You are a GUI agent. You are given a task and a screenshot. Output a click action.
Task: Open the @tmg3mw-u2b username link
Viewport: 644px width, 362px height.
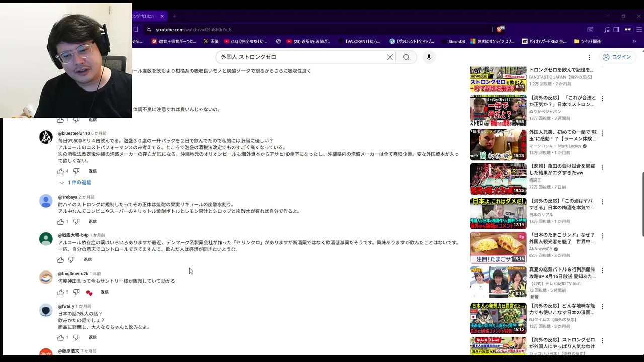(73, 274)
